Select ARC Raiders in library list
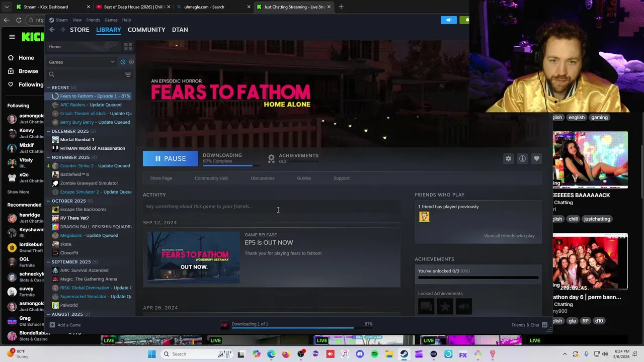 pos(91,105)
